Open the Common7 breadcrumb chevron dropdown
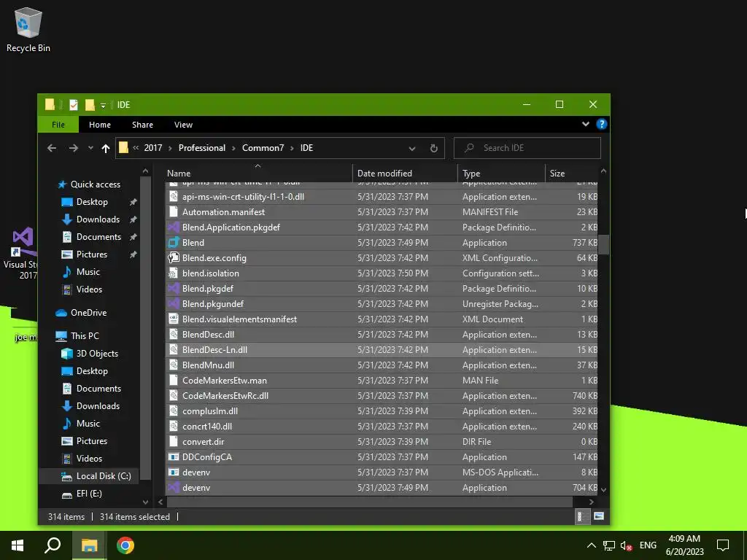The width and height of the screenshot is (747, 560). pyautogui.click(x=292, y=148)
